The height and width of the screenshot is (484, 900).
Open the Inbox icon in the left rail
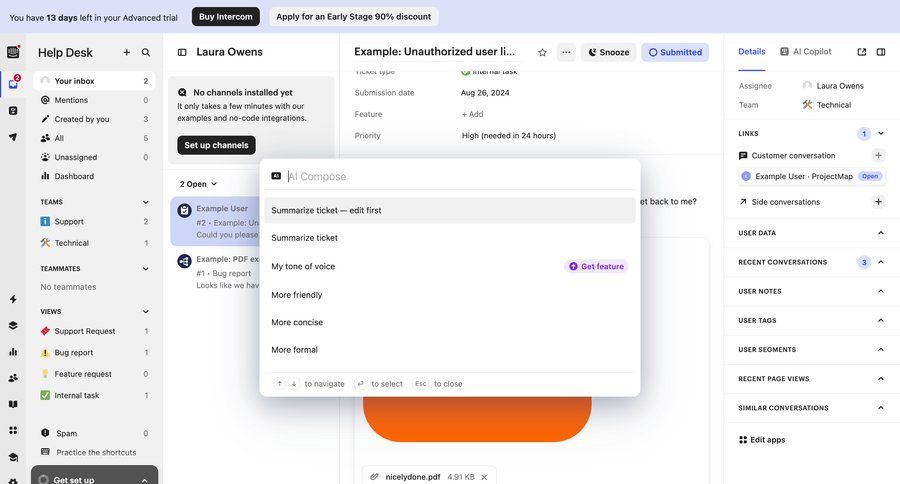coord(13,83)
